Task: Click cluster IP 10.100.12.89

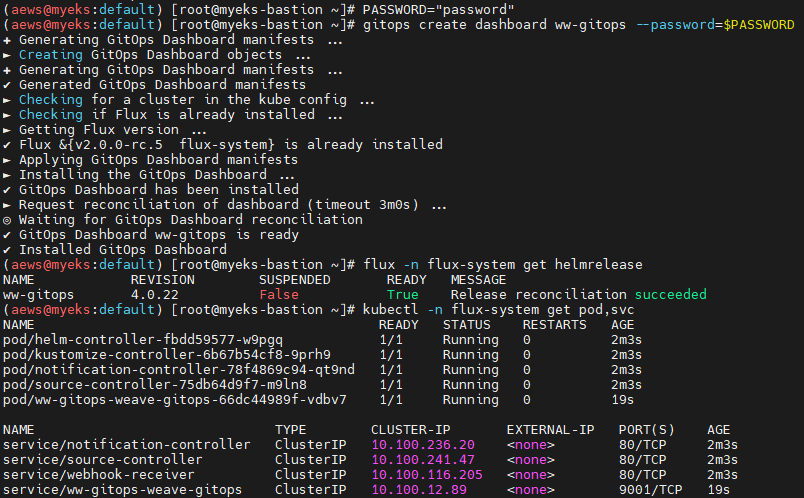Action: [419, 489]
